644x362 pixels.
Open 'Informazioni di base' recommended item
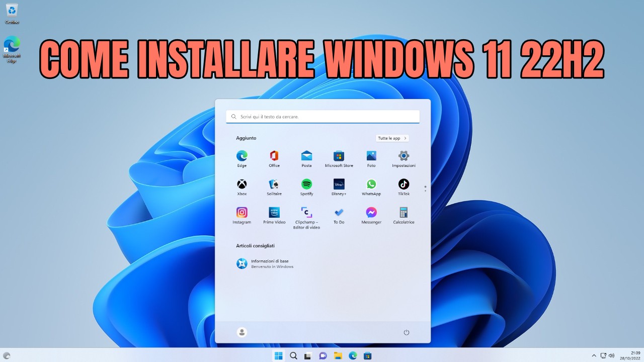[x=265, y=263]
